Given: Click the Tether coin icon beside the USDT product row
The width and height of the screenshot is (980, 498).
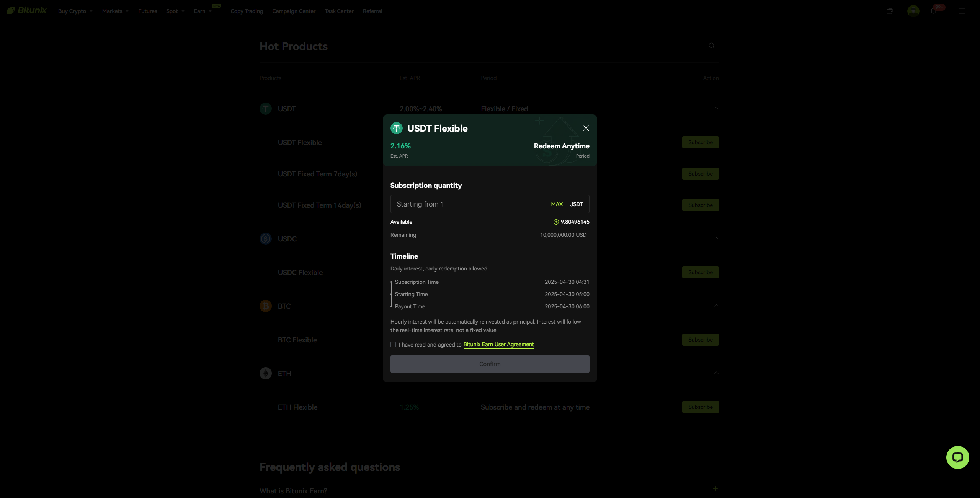Looking at the screenshot, I should click(266, 109).
